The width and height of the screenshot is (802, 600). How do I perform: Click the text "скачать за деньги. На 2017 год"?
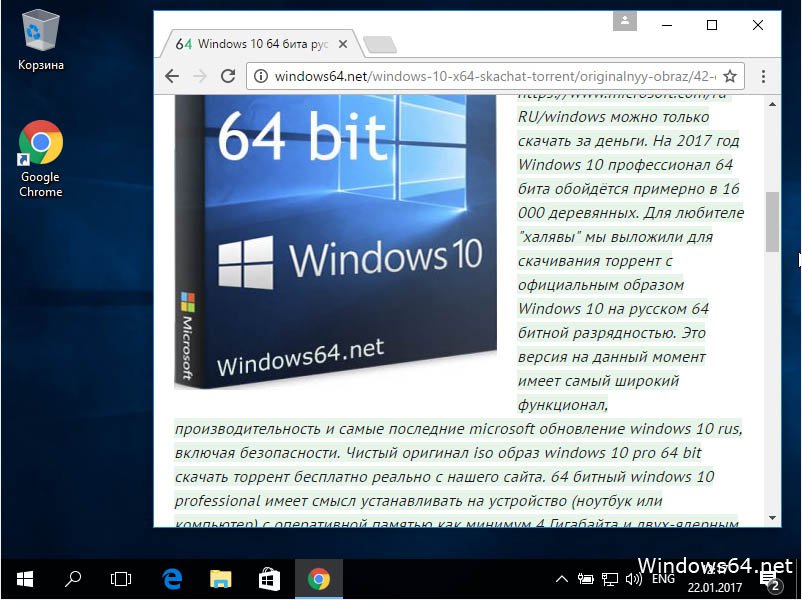pos(629,140)
